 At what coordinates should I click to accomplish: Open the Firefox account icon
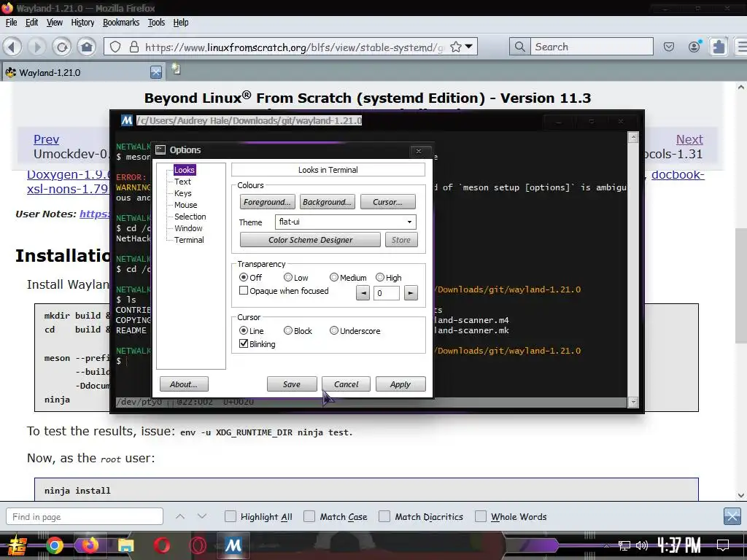pyautogui.click(x=694, y=47)
